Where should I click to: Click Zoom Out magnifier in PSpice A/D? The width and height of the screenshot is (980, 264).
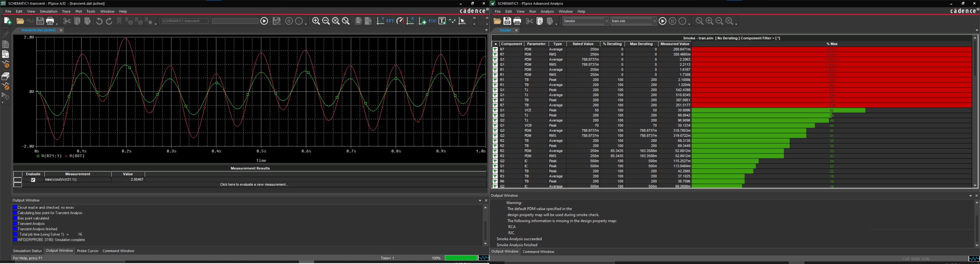(326, 21)
